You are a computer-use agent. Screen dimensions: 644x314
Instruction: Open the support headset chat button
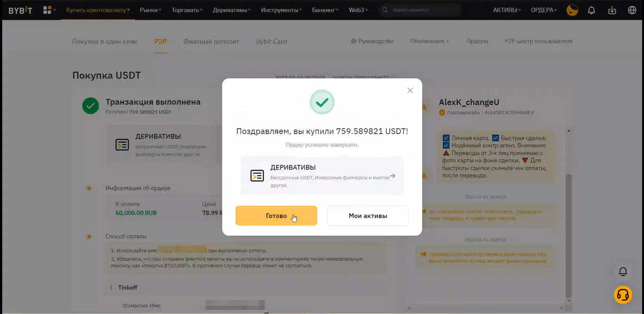(623, 295)
